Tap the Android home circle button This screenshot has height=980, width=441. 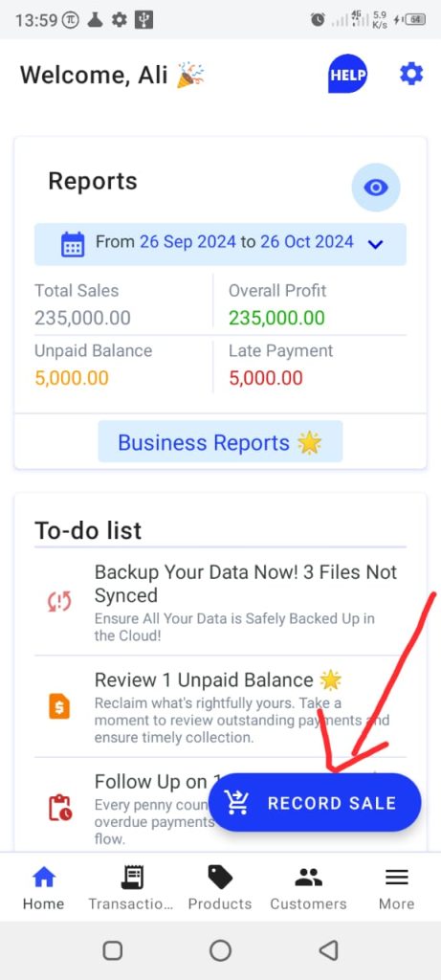pos(220,950)
